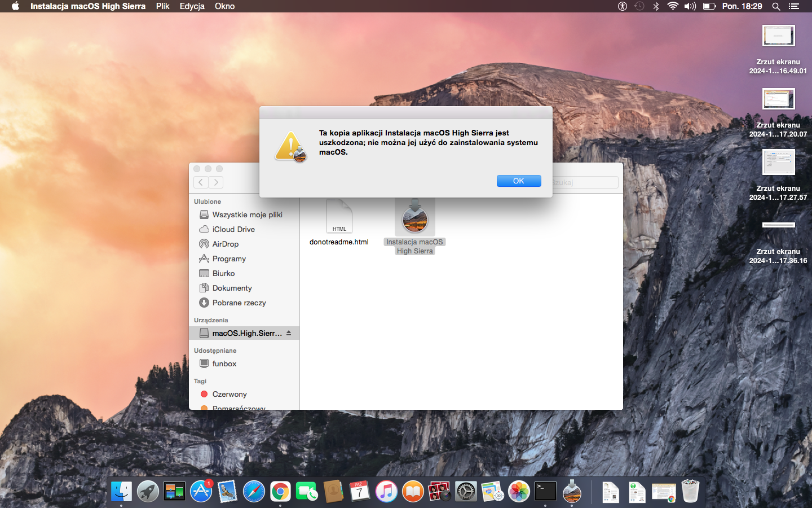The height and width of the screenshot is (508, 812).
Task: Select the red Czerwony tag
Action: pyautogui.click(x=229, y=394)
